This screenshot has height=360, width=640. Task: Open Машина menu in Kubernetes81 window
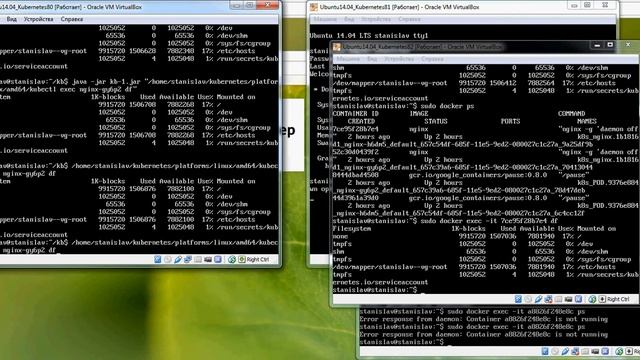[x=325, y=19]
